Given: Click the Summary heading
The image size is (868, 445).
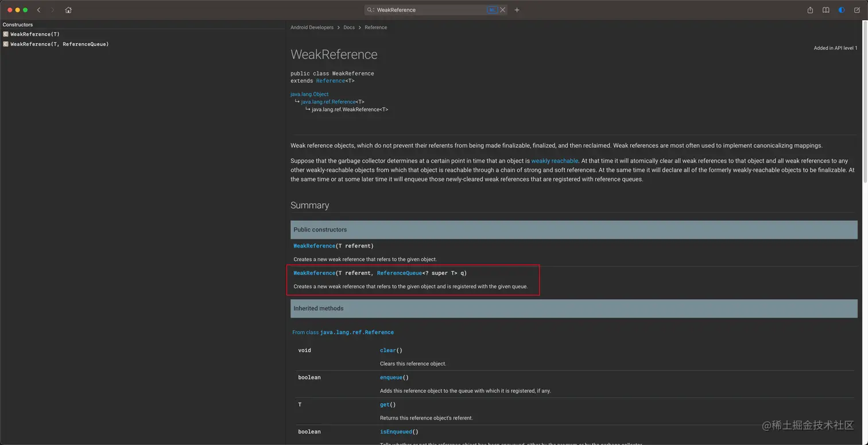Looking at the screenshot, I should [x=309, y=206].
